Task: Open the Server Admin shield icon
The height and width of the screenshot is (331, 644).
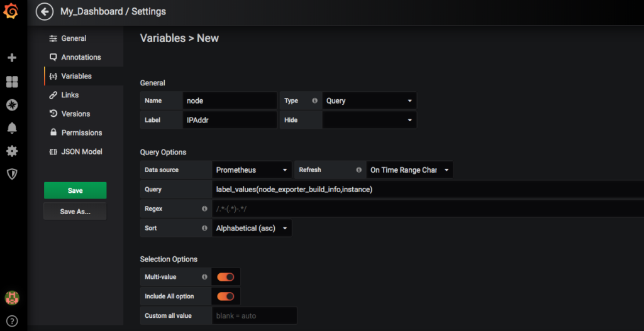Action: point(12,175)
